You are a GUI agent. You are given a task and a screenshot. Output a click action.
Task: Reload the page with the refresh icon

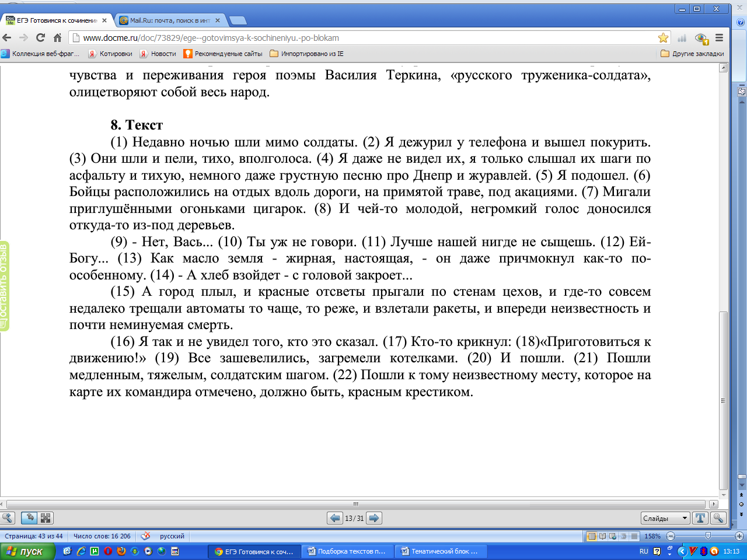[40, 38]
